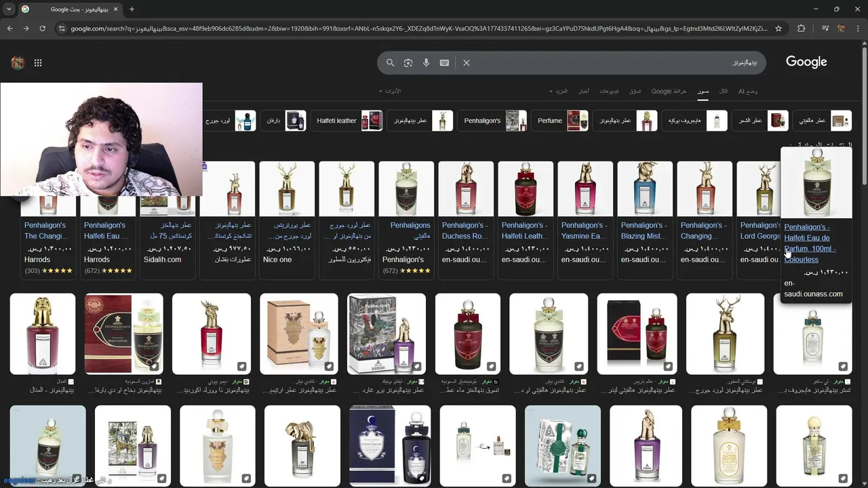The height and width of the screenshot is (488, 868).
Task: Bookmark this page with star icon
Action: coord(778,28)
